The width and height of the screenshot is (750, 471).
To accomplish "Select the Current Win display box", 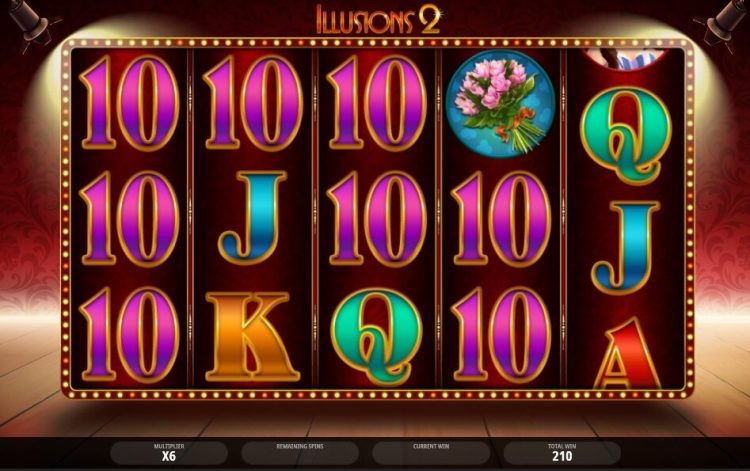I will coord(431,452).
